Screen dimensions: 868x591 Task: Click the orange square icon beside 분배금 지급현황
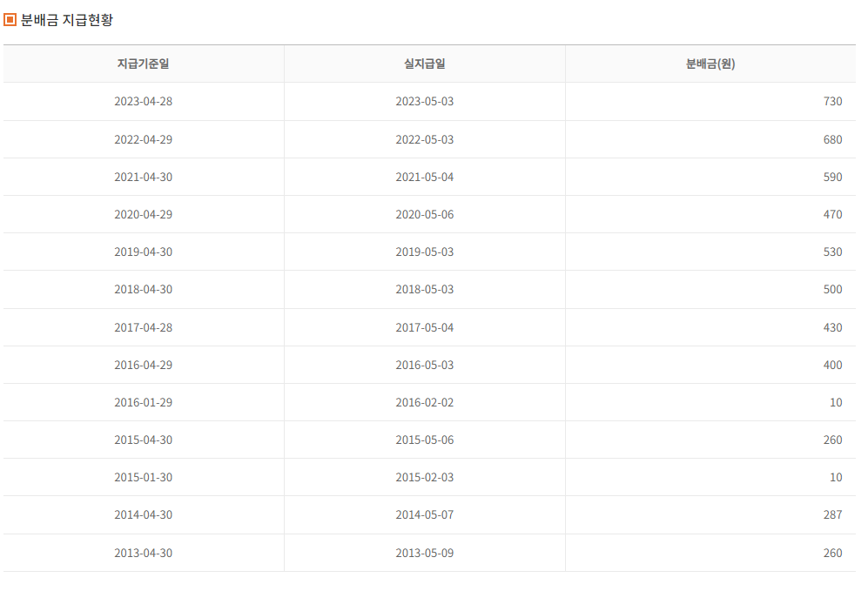pyautogui.click(x=10, y=20)
